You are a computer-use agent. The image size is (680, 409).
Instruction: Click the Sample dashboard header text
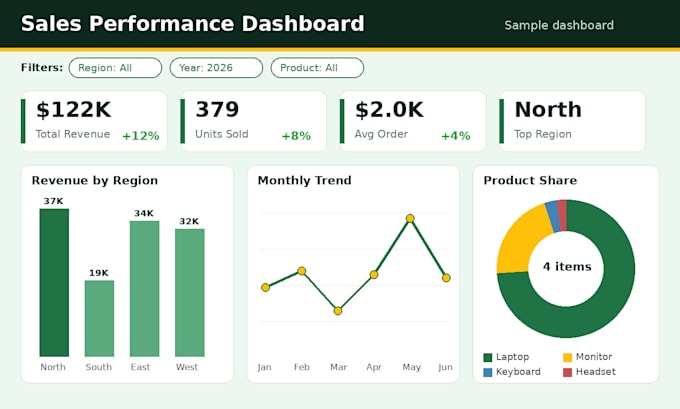[559, 25]
